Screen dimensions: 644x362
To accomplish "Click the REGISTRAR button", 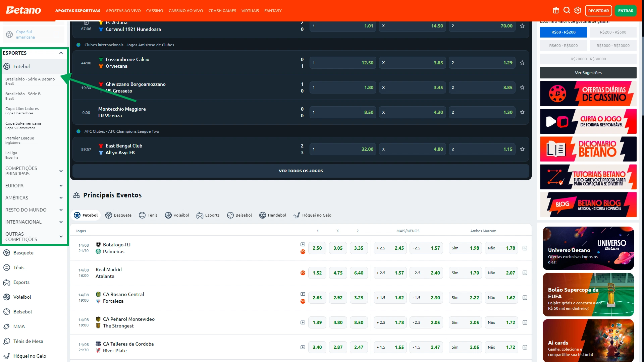I will point(598,11).
